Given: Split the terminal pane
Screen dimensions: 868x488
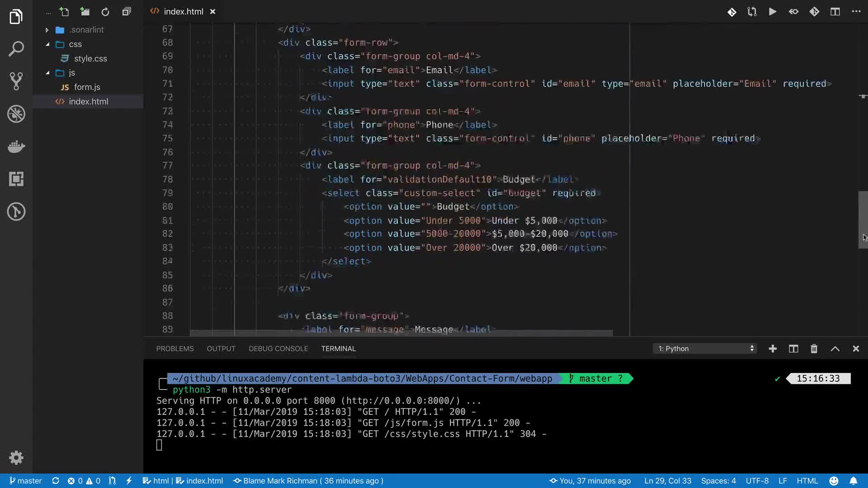Looking at the screenshot, I should tap(793, 348).
